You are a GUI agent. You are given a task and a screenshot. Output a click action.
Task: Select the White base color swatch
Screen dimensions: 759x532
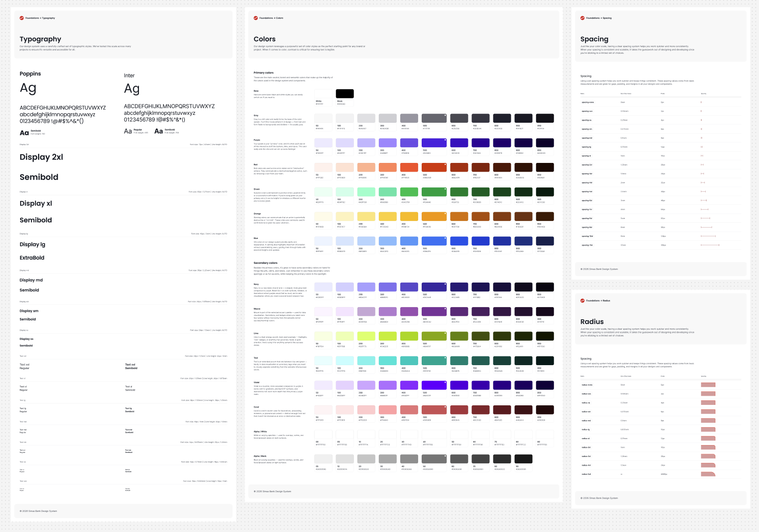323,93
